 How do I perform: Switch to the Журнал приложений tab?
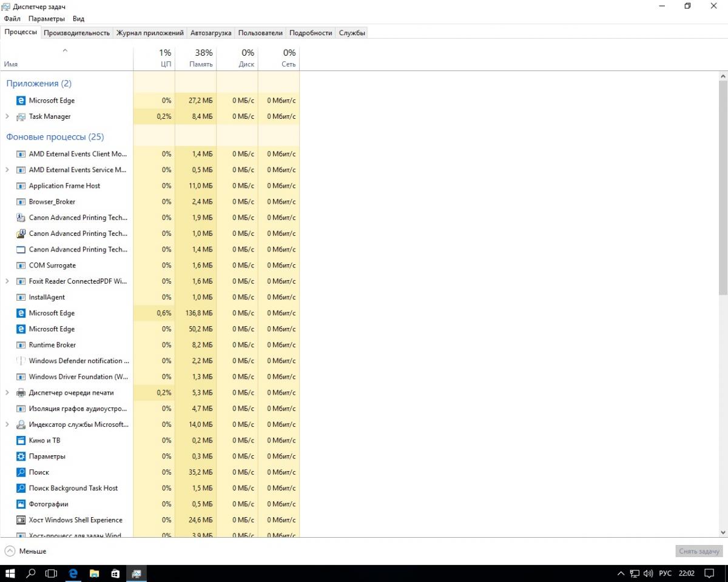(x=150, y=33)
